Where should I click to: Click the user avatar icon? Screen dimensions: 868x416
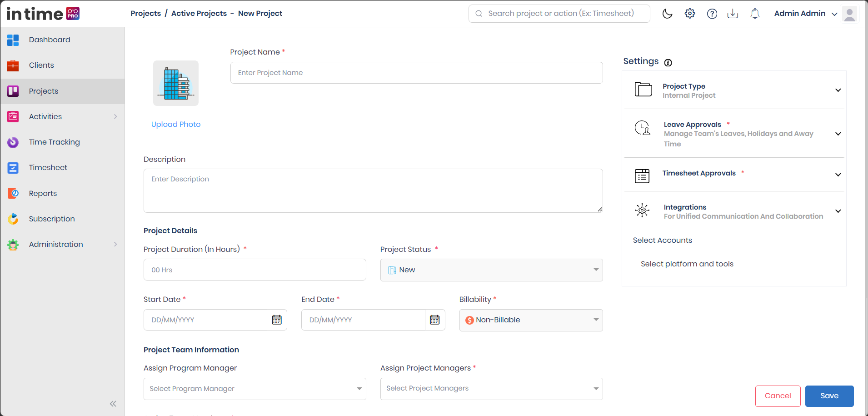click(849, 14)
